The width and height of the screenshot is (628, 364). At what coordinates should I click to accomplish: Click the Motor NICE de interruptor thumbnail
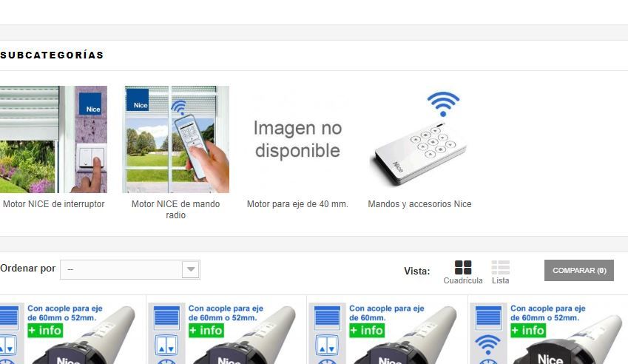tap(54, 139)
